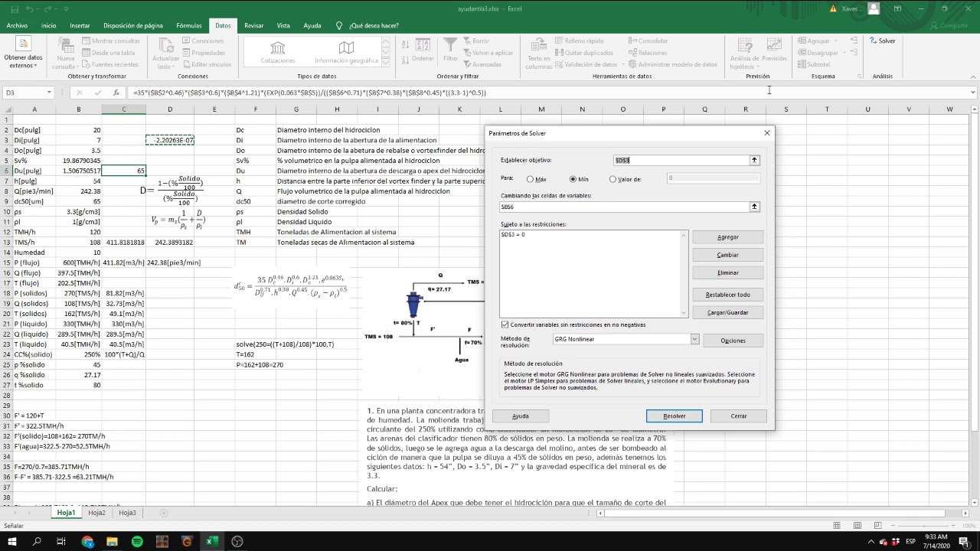Screen dimensions: 980x551
Task: Open the Análisis de hipótesis icon
Action: 745,45
